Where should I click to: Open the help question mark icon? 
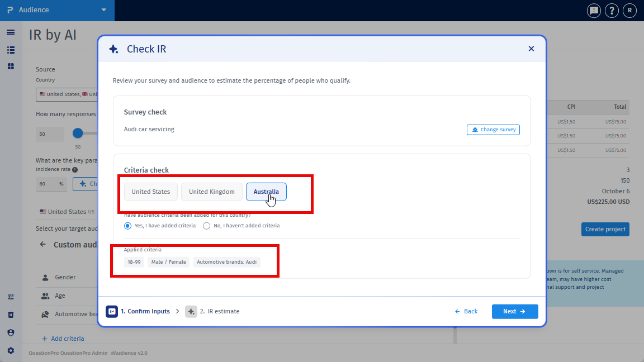(612, 11)
